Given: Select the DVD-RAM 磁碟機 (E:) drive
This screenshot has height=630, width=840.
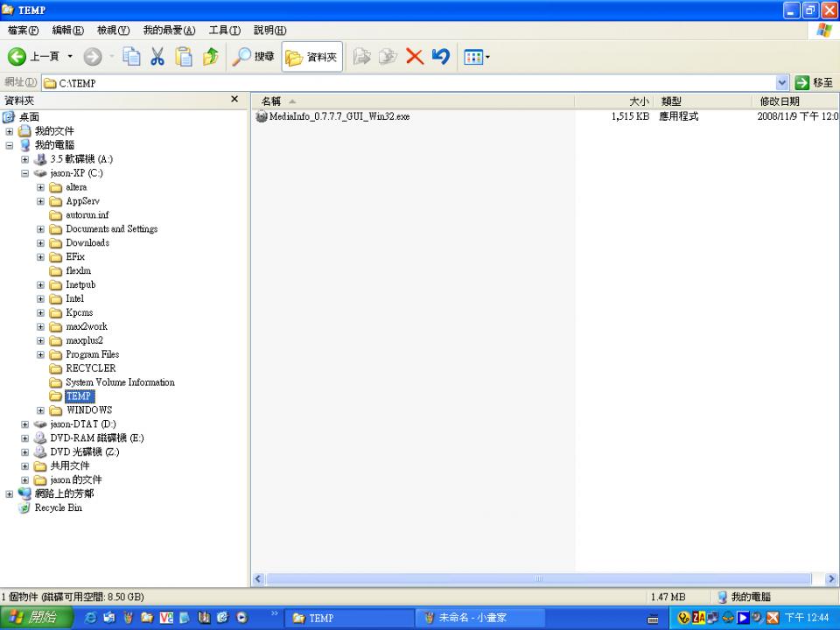Looking at the screenshot, I should click(97, 437).
